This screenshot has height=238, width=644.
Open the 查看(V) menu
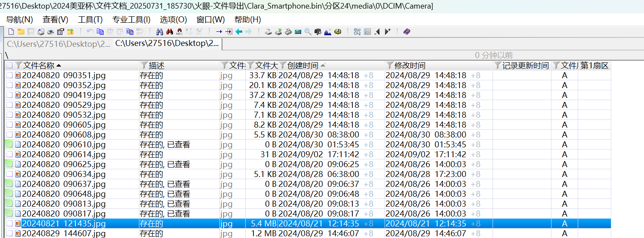tap(55, 20)
